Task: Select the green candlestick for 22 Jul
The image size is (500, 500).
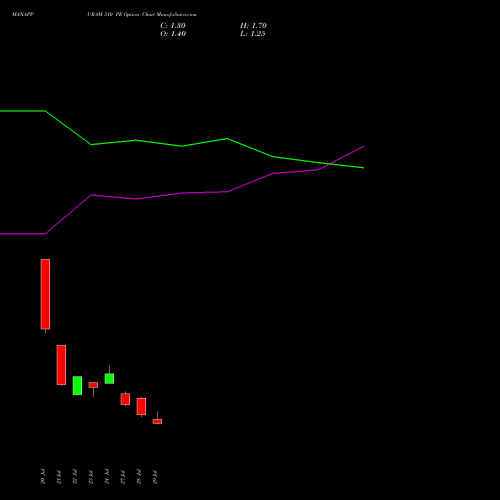Action: [77, 386]
